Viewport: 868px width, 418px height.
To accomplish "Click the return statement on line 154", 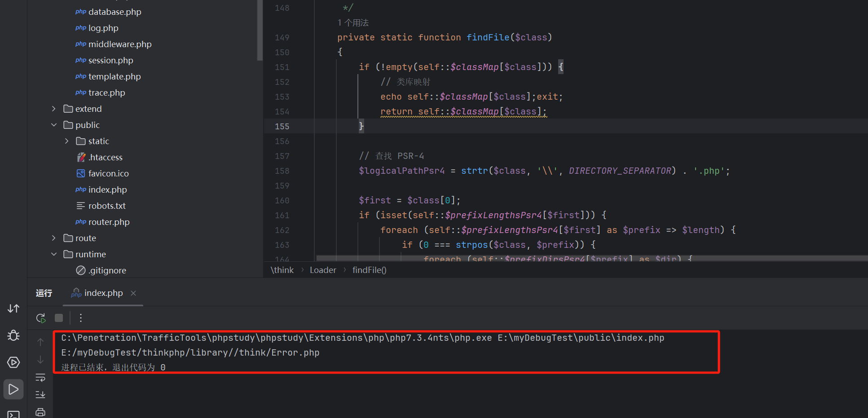I will click(x=463, y=111).
